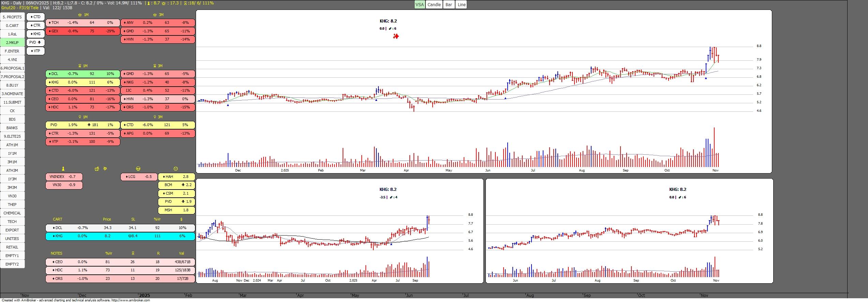Switch chart style to Candle
Screen dimensions: 868x302
434,4
